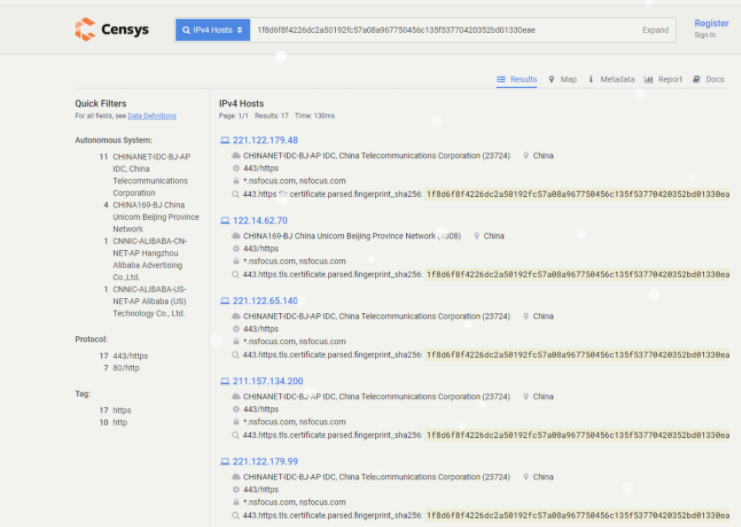Click the Quick Filters heading
The width and height of the screenshot is (741, 527).
(x=101, y=104)
